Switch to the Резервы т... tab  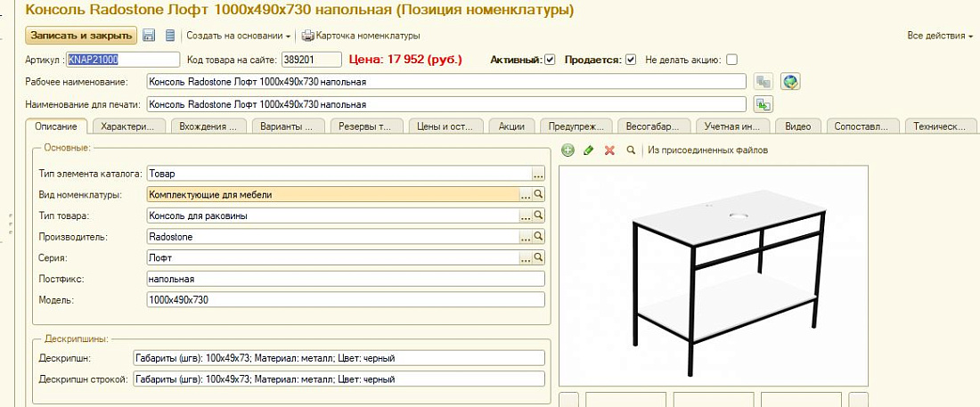[366, 126]
